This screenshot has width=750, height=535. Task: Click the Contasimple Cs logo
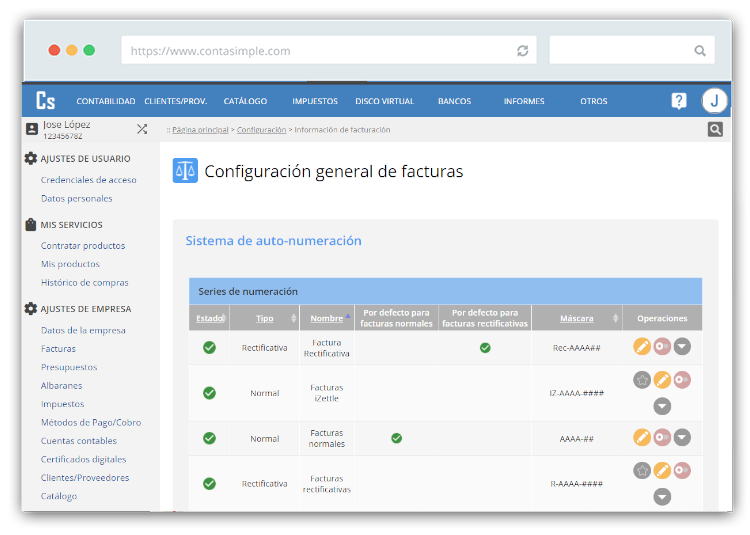click(x=46, y=101)
